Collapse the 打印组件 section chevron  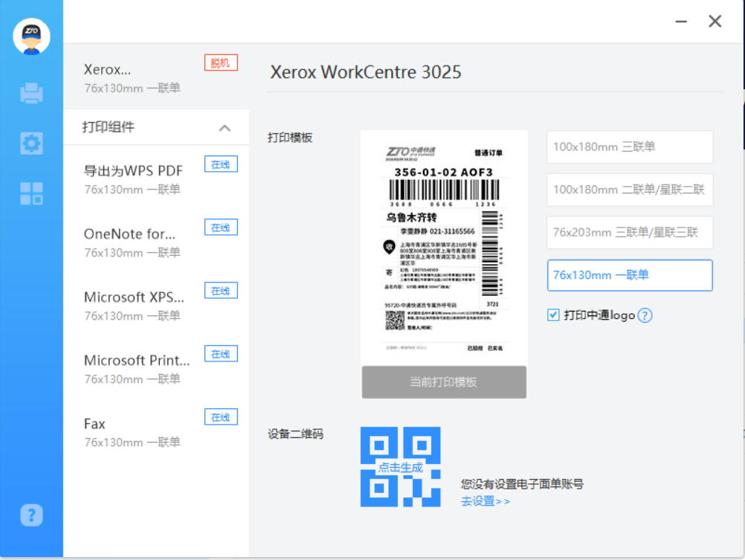(225, 128)
